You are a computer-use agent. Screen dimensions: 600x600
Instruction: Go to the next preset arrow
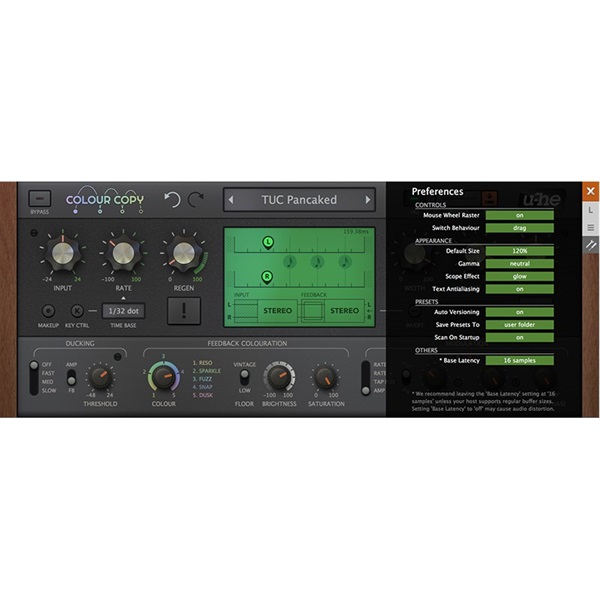point(367,200)
